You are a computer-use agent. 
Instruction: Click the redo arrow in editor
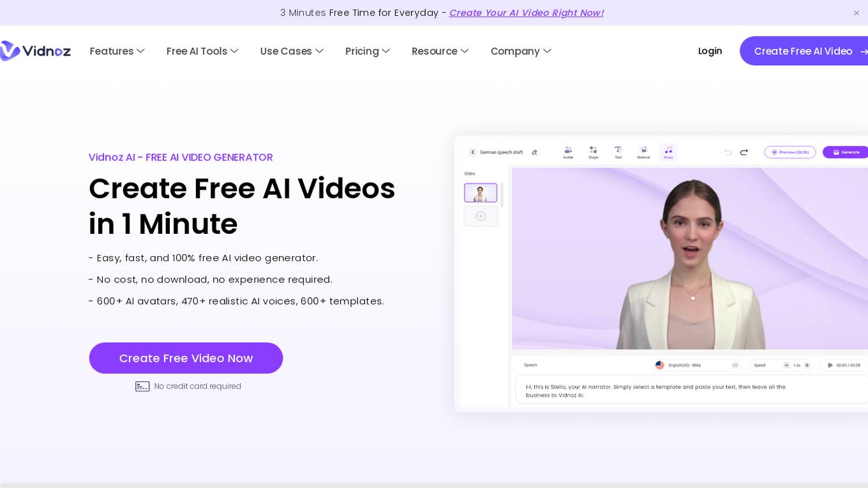tap(744, 152)
